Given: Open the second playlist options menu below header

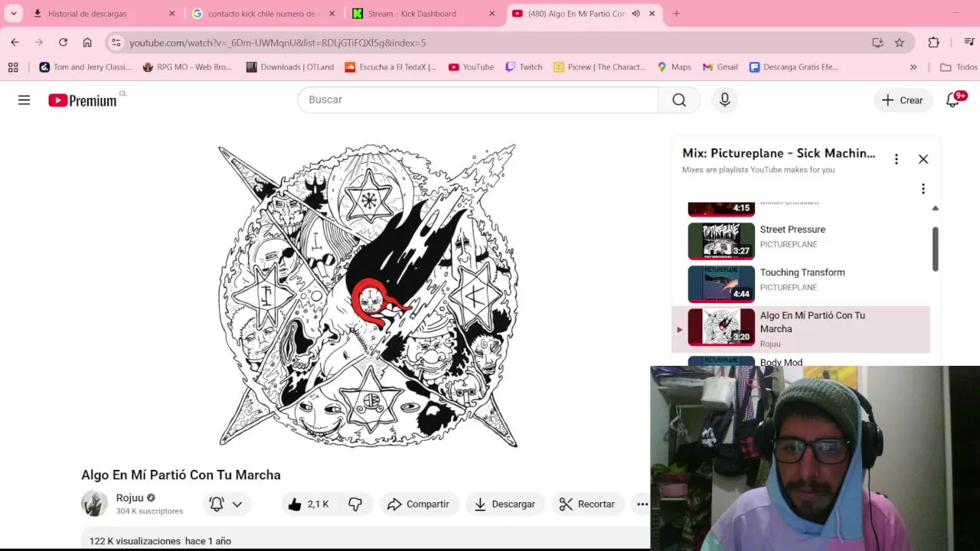Looking at the screenshot, I should (923, 189).
